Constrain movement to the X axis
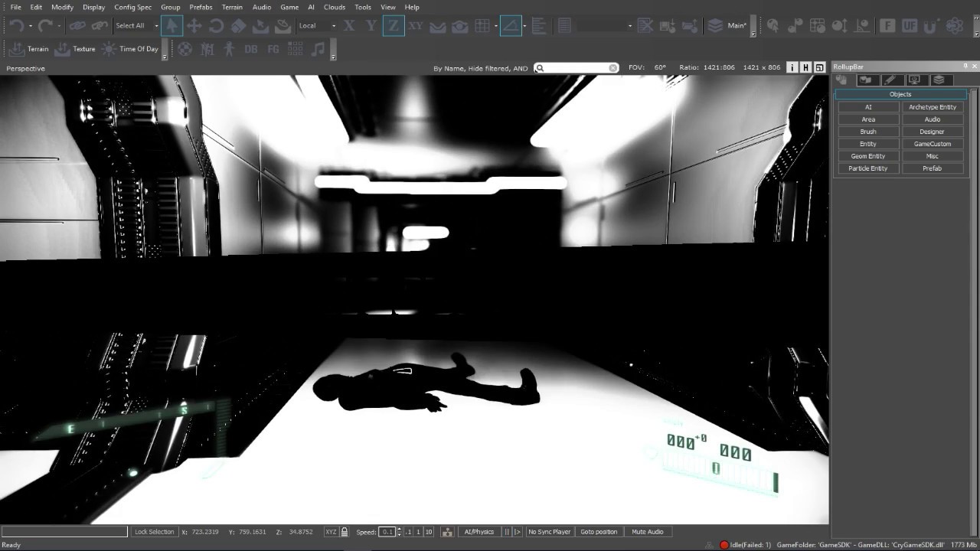 point(349,25)
